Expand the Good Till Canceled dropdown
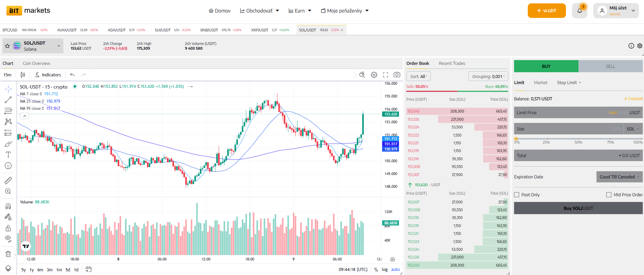Screen dimensions: 644x275 (x=619, y=177)
